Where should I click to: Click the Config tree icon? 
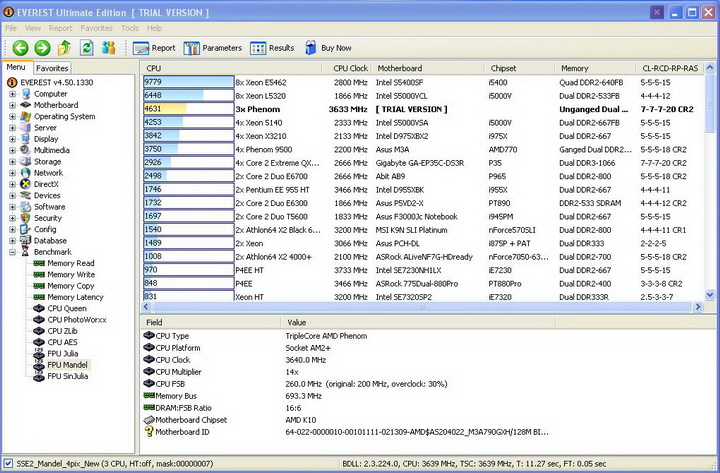coord(26,229)
